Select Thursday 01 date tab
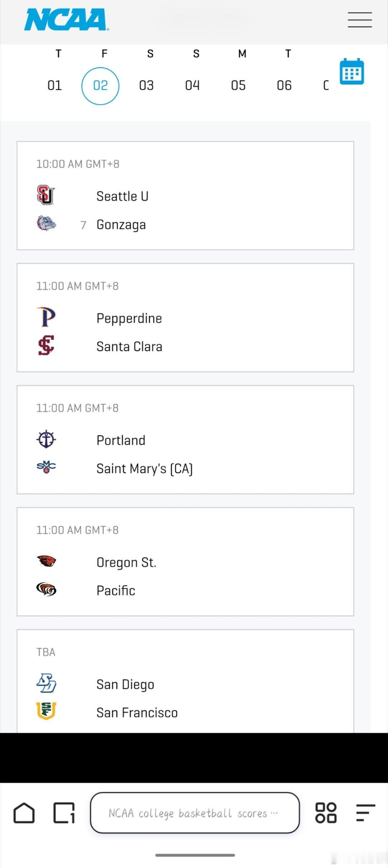388x868 pixels. point(55,85)
